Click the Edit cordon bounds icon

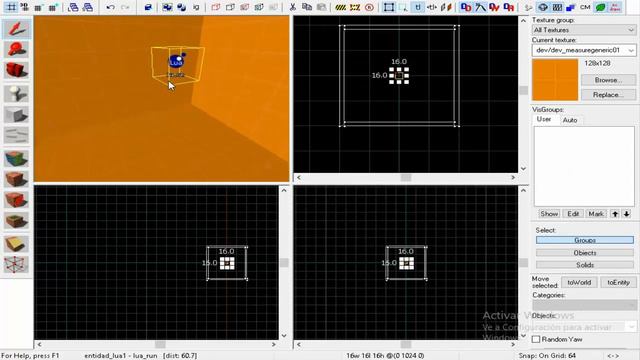[x=355, y=7]
